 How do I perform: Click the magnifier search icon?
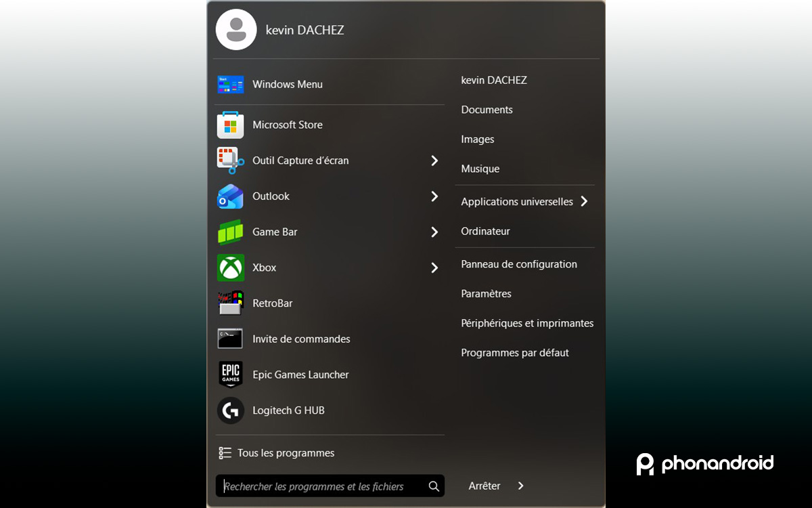(434, 486)
